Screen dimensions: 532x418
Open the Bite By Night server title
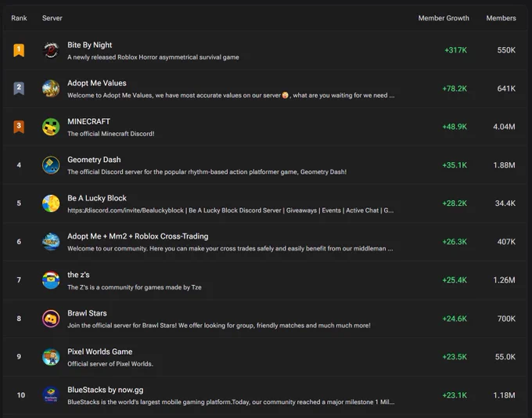(x=89, y=45)
